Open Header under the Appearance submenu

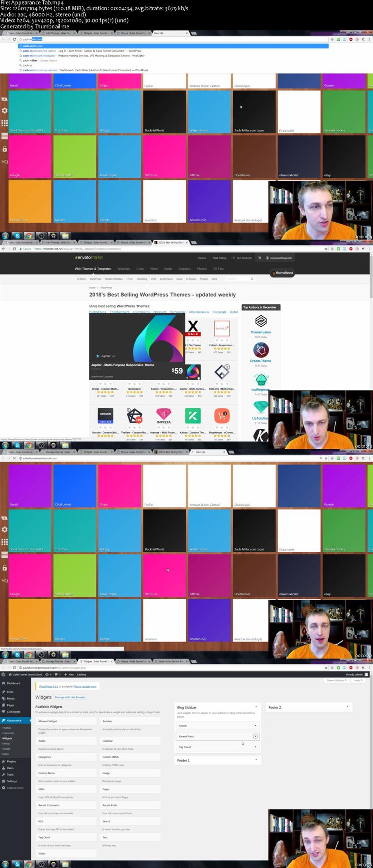tap(6, 749)
